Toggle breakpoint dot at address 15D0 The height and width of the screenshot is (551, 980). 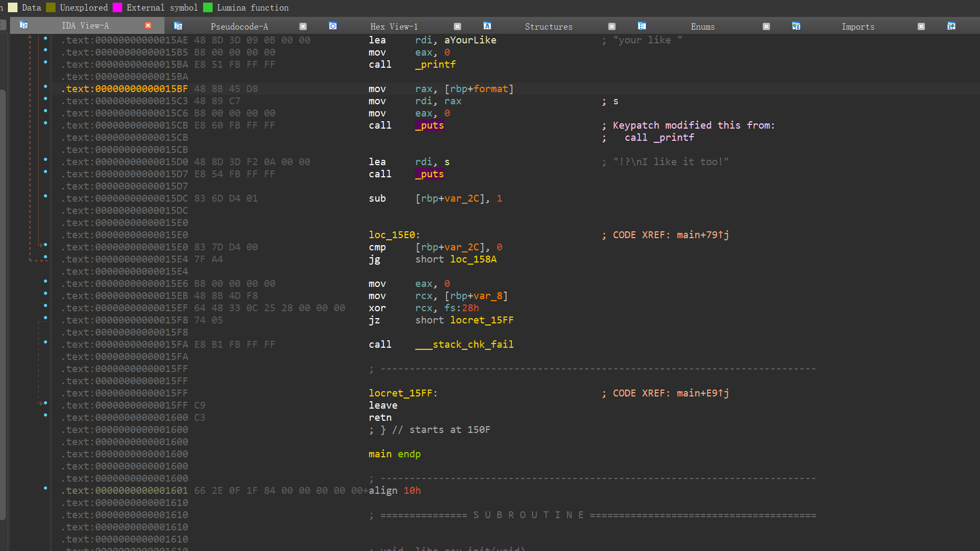click(x=45, y=159)
